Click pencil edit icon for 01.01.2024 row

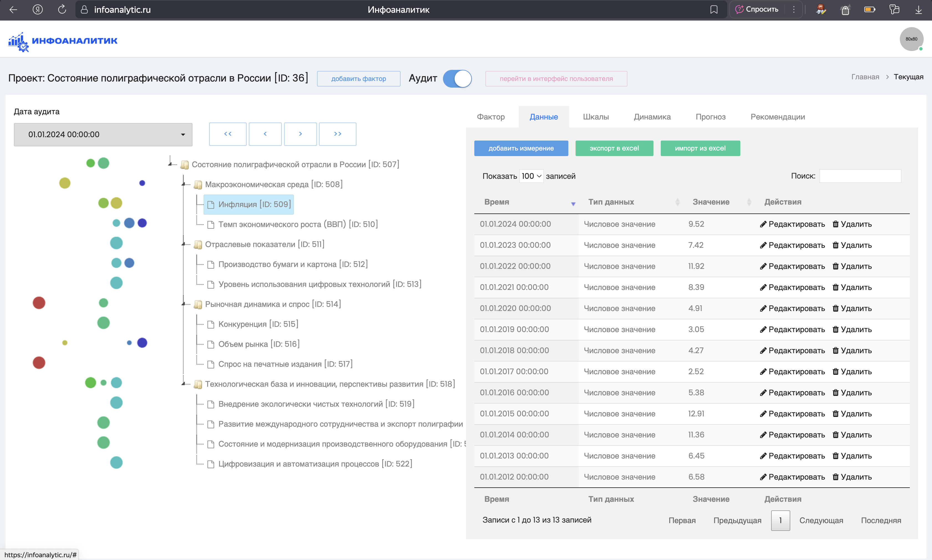click(763, 224)
